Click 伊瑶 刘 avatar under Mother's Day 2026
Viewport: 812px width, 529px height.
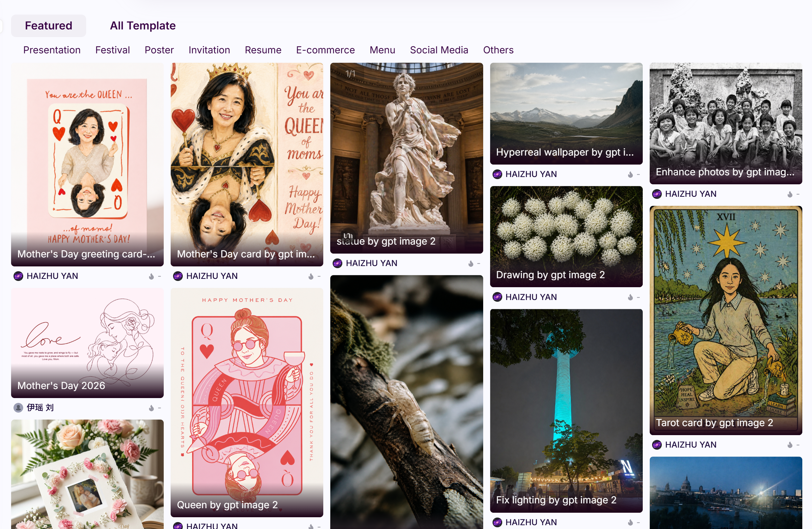[x=18, y=408]
